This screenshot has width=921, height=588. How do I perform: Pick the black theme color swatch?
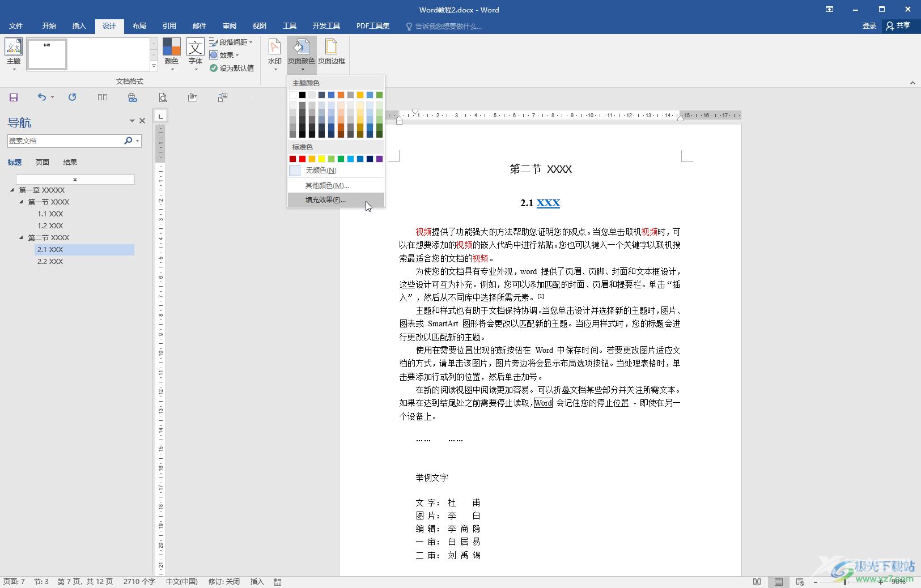[303, 95]
